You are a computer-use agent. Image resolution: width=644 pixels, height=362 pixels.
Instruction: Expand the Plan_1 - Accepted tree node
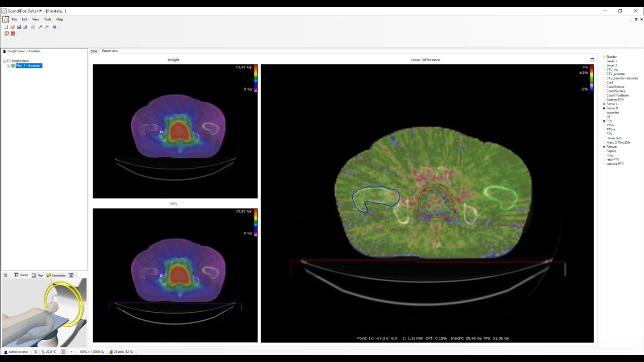pos(9,66)
